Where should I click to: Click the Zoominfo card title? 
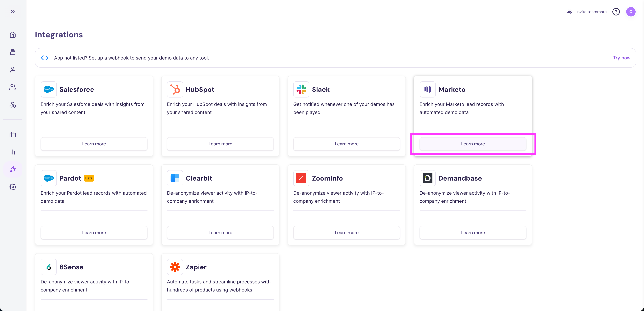[x=327, y=178]
